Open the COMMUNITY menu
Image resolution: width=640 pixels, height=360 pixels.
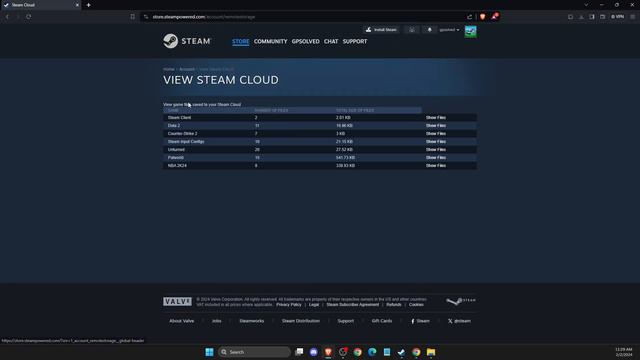[x=270, y=41]
